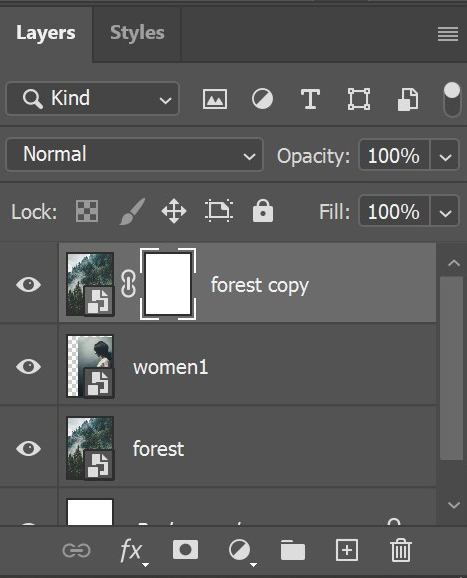The image size is (467, 578).
Task: Open the fx layer style menu
Action: tap(133, 552)
